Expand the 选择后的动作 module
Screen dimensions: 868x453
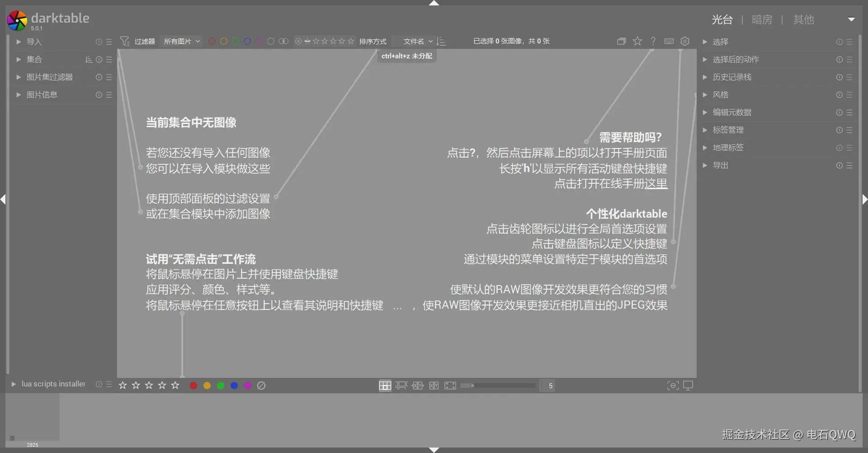[705, 59]
